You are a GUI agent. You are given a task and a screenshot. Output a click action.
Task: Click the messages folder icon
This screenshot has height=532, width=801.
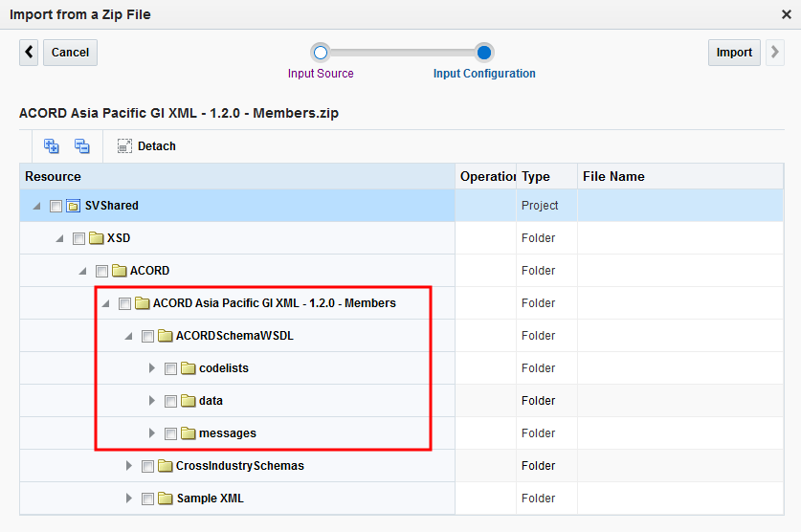[188, 433]
